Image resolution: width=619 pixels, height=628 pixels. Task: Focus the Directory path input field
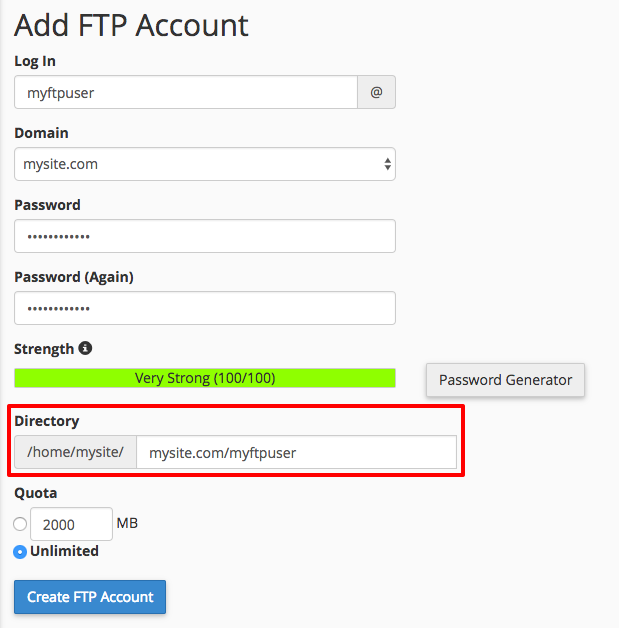[296, 452]
